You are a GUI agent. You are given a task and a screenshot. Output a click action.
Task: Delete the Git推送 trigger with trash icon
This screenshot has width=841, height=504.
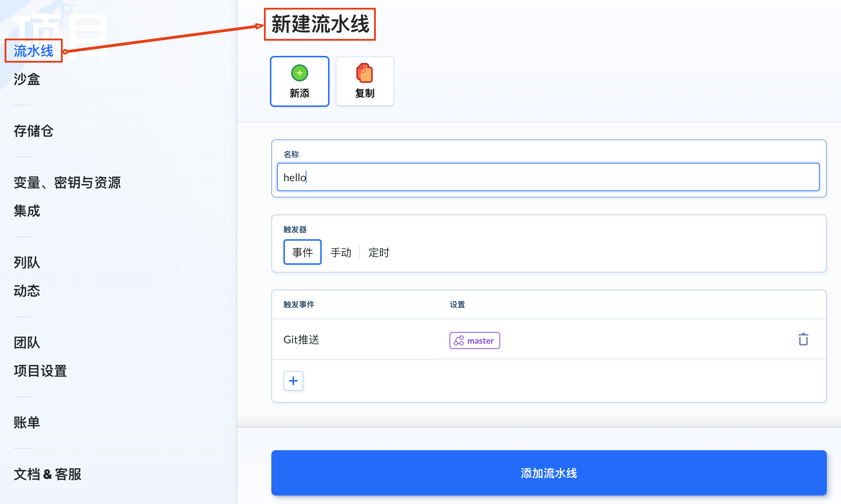[x=803, y=339]
